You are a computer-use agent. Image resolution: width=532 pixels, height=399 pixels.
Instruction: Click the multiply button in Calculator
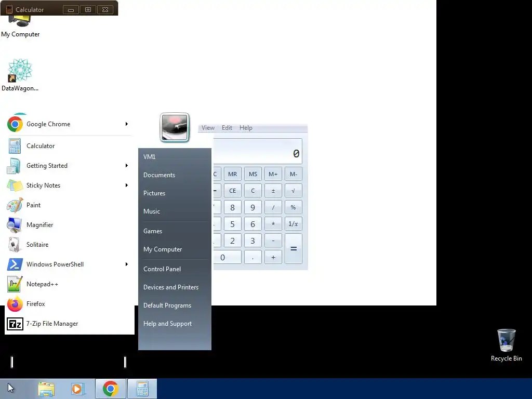[x=273, y=224]
